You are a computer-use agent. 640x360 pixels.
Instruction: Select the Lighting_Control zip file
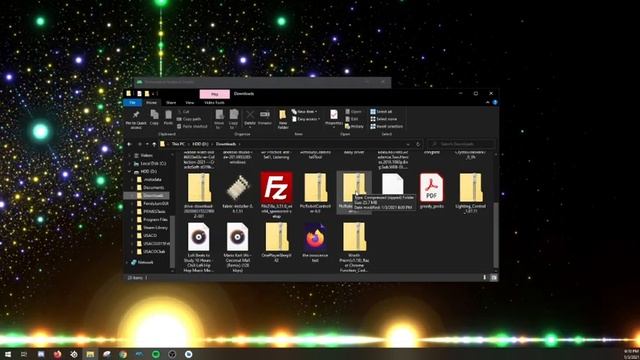(x=471, y=193)
